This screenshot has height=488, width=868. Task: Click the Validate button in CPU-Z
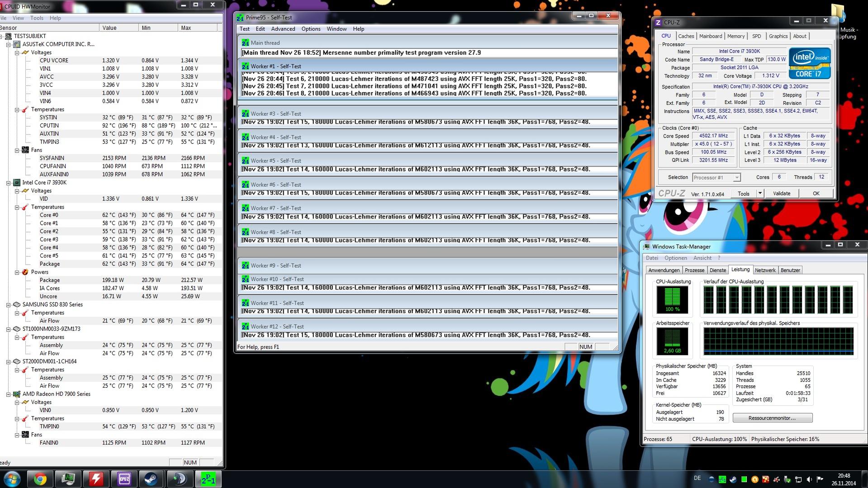(x=782, y=194)
